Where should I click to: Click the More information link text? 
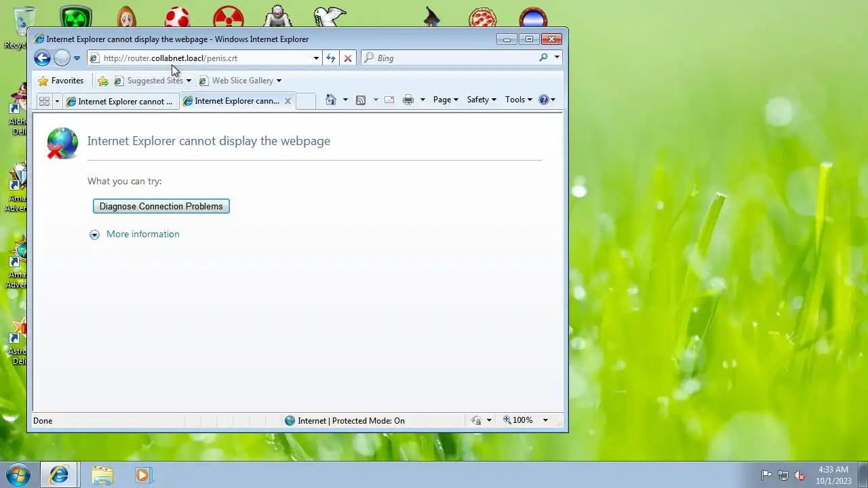143,234
